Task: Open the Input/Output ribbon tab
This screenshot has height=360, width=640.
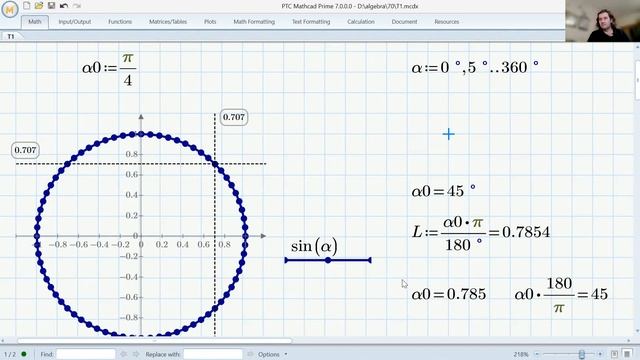Action: click(75, 22)
